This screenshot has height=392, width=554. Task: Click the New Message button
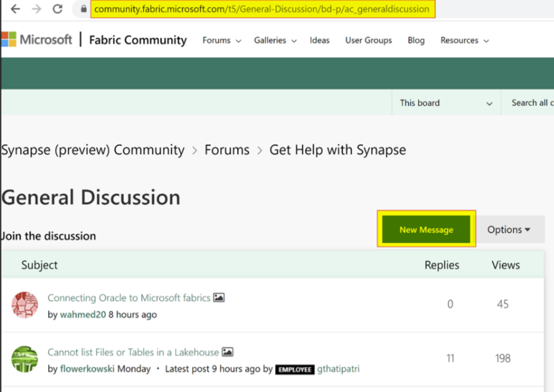pos(426,229)
